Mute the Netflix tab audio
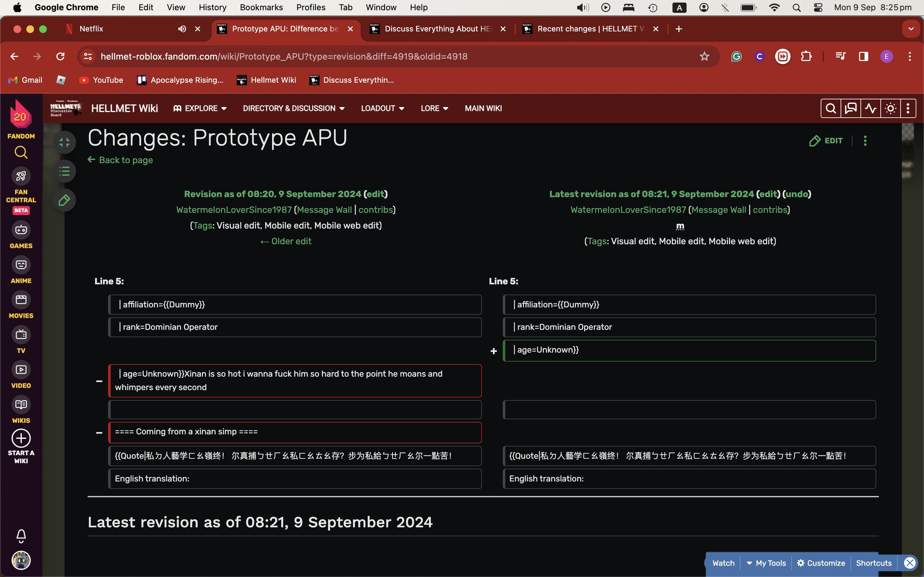Viewport: 924px width, 577px height. coord(182,29)
